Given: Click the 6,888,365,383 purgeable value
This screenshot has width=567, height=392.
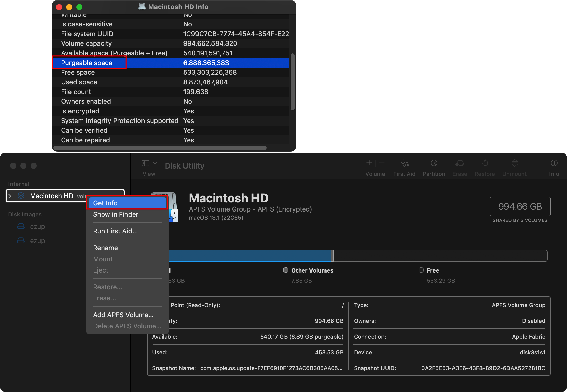Looking at the screenshot, I should pos(206,63).
